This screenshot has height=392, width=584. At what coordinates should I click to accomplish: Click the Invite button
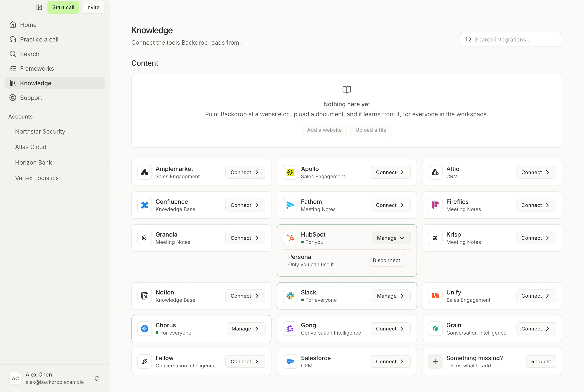click(93, 7)
